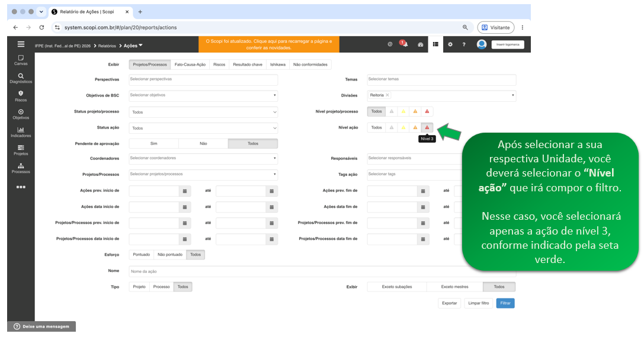Open the settings gear in top bar
This screenshot has height=340, width=644.
[450, 44]
